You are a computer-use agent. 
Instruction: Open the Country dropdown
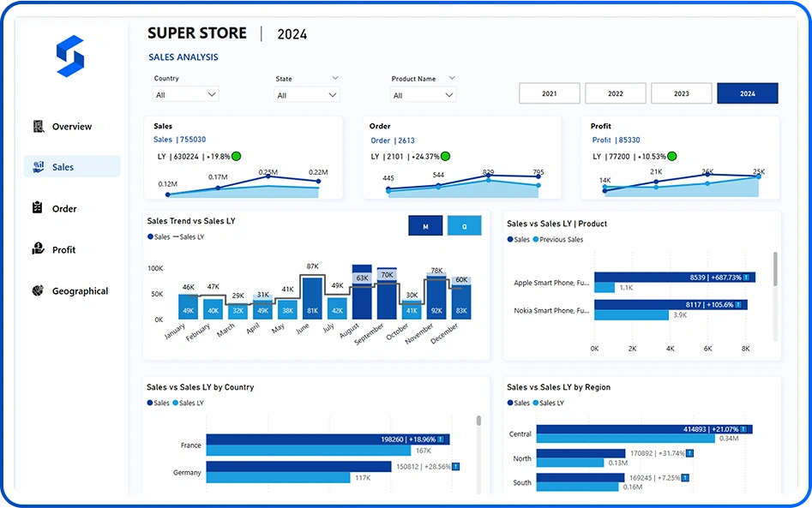pyautogui.click(x=186, y=95)
